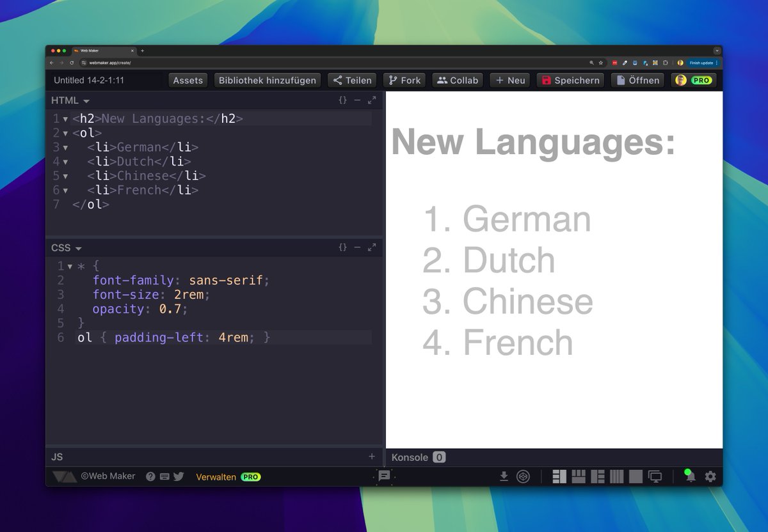Open the help question mark icon
Image resolution: width=768 pixels, height=532 pixels.
pyautogui.click(x=150, y=476)
